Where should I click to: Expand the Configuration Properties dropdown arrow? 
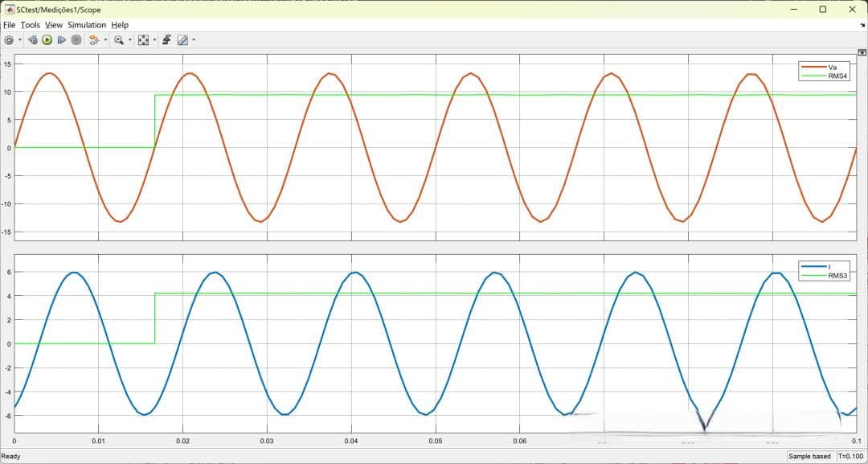coord(20,40)
